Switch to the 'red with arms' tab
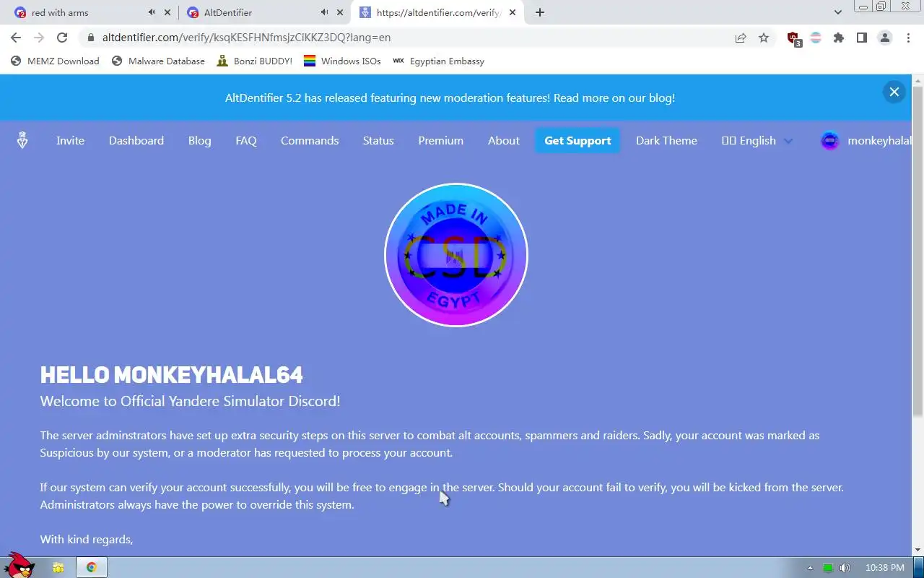This screenshot has height=578, width=924. (x=79, y=12)
